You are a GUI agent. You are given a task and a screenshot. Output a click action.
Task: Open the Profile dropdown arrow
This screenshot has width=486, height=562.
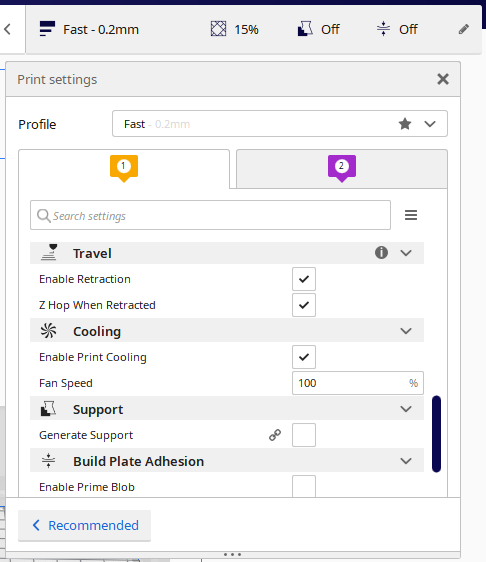pos(430,124)
